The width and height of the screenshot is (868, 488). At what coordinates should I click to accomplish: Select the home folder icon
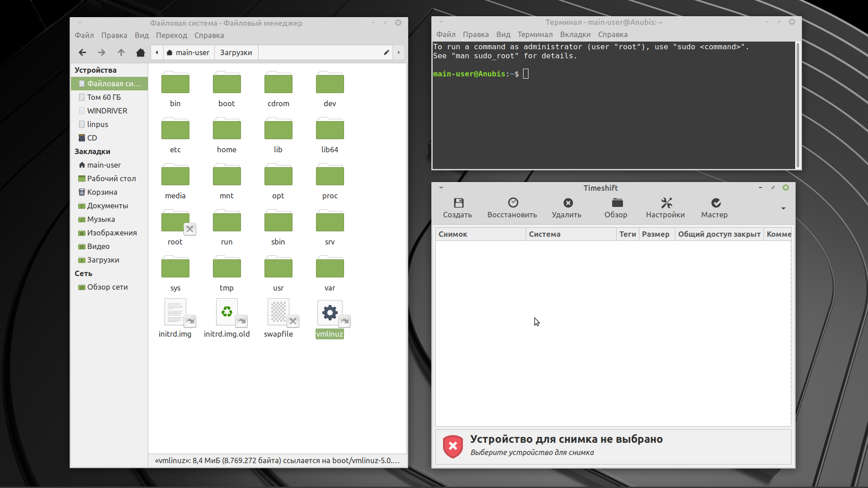pyautogui.click(x=227, y=128)
